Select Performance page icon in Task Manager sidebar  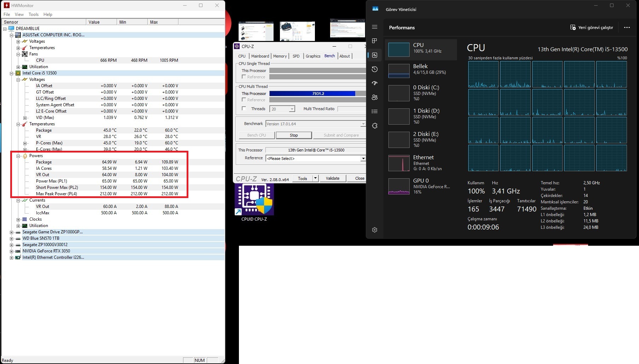(375, 55)
